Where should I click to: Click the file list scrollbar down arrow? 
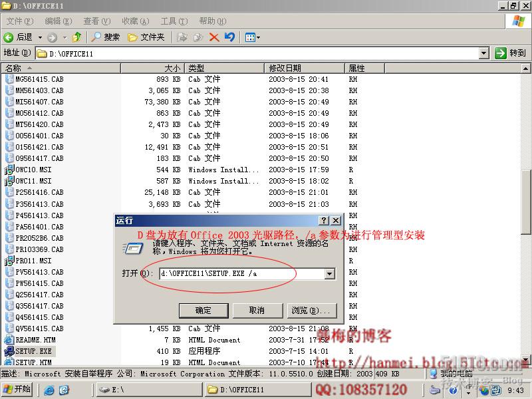pyautogui.click(x=525, y=360)
